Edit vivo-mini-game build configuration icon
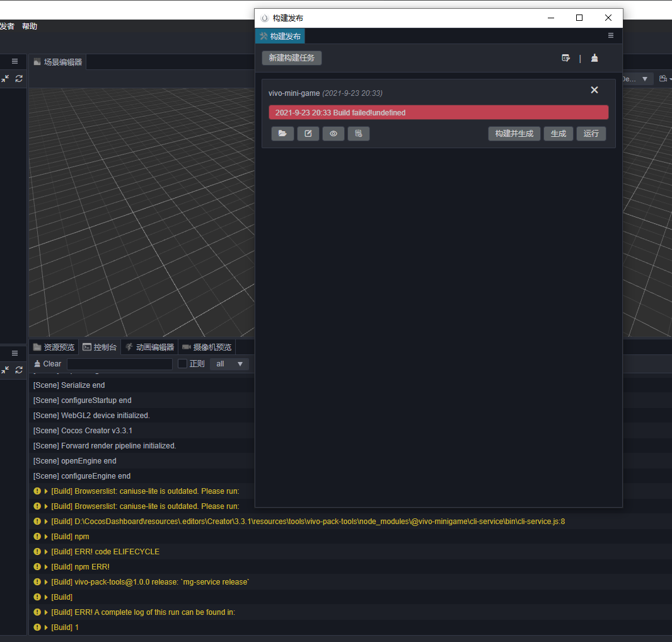The height and width of the screenshot is (642, 672). 308,133
